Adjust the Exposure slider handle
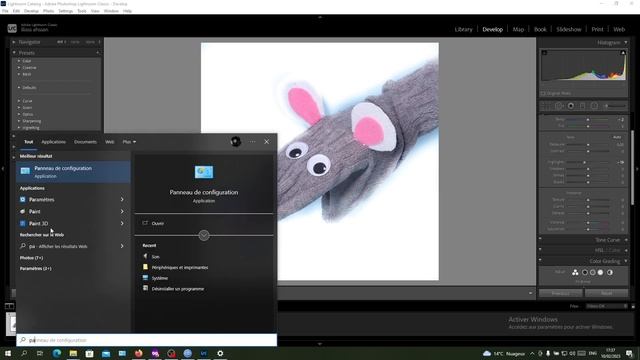 [x=588, y=144]
